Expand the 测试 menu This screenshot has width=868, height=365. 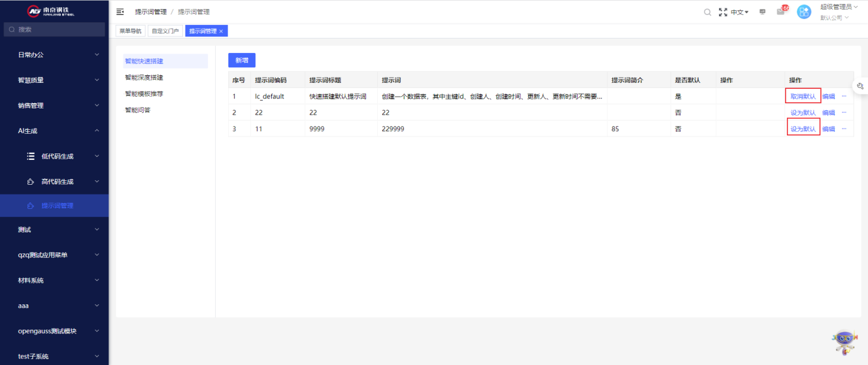(54, 230)
